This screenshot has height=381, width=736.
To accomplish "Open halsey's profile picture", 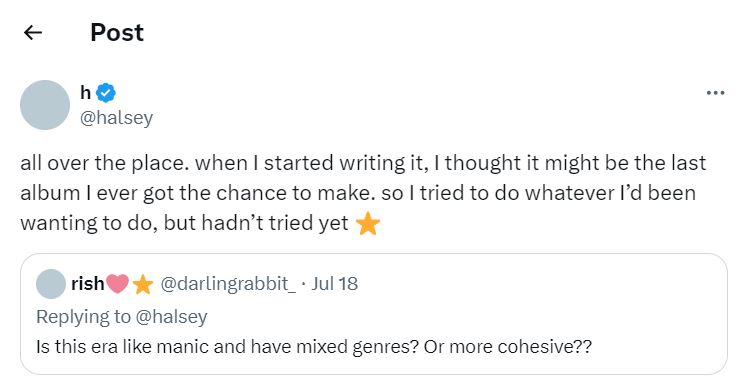I will click(x=45, y=105).
